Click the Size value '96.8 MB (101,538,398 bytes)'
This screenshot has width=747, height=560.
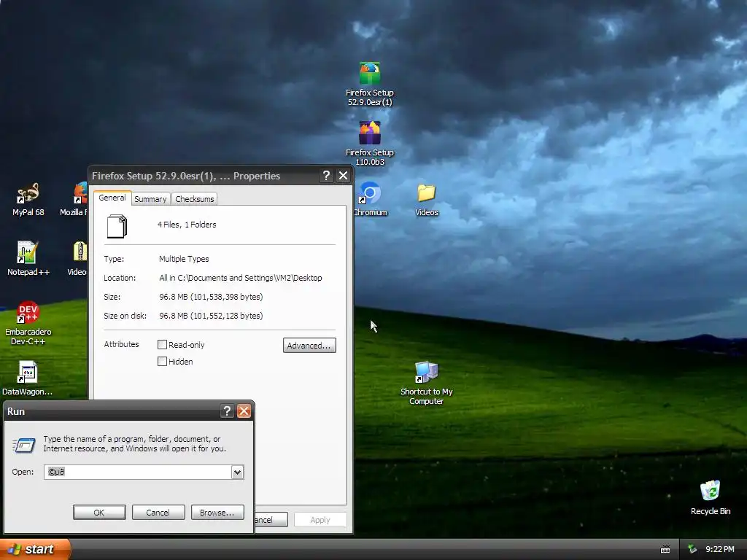tap(211, 297)
